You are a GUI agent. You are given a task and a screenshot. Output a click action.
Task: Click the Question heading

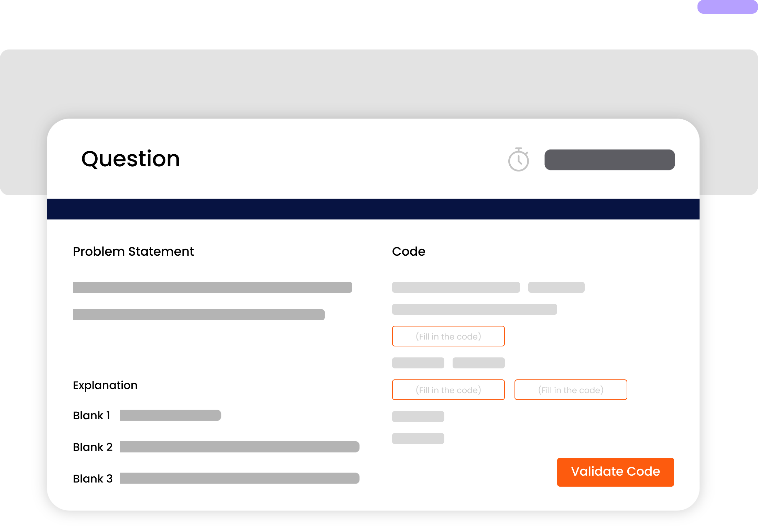point(130,159)
